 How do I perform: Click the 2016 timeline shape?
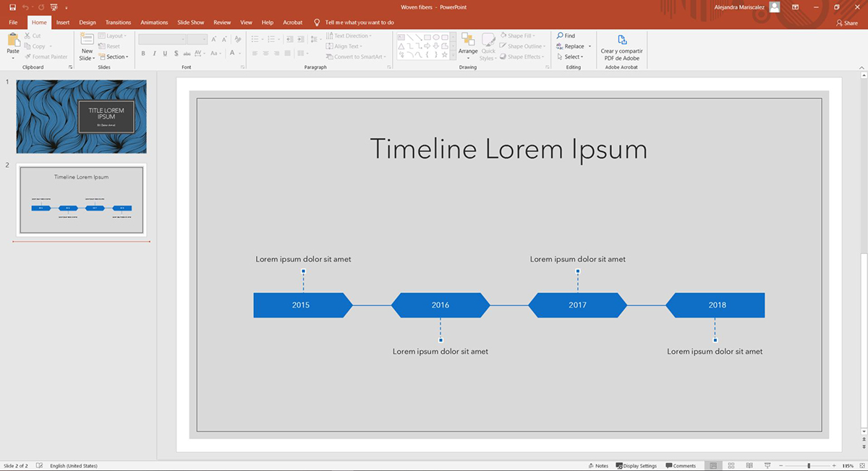[441, 305]
